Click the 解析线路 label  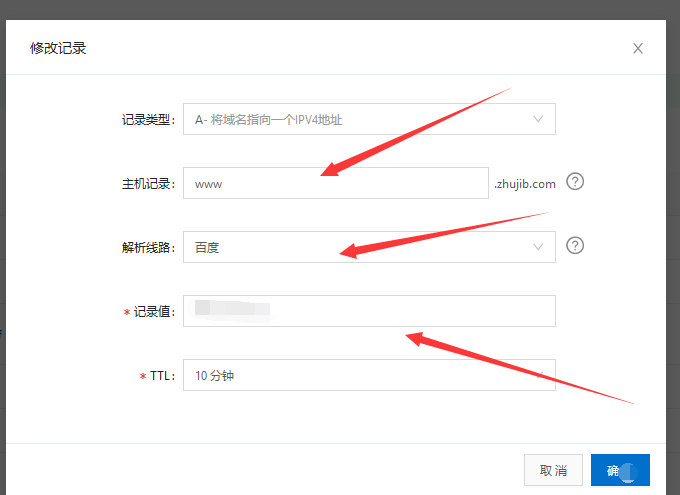pyautogui.click(x=148, y=248)
